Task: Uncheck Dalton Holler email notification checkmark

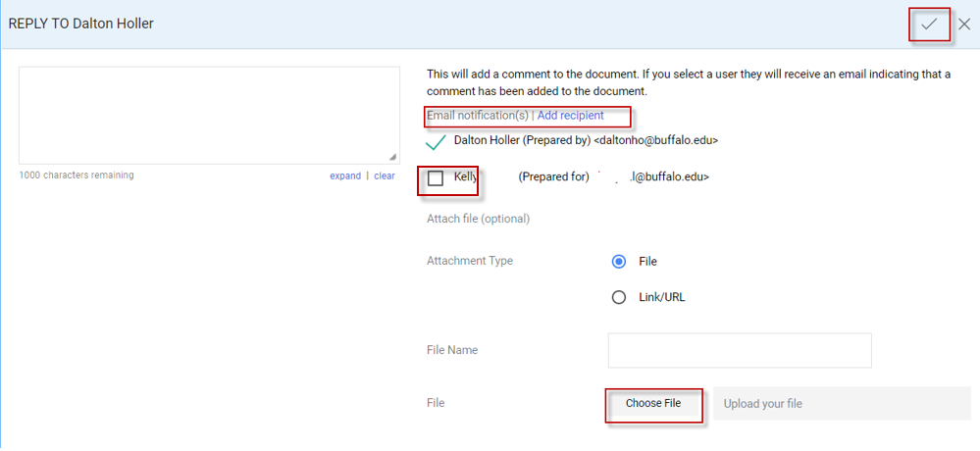Action: tap(437, 142)
